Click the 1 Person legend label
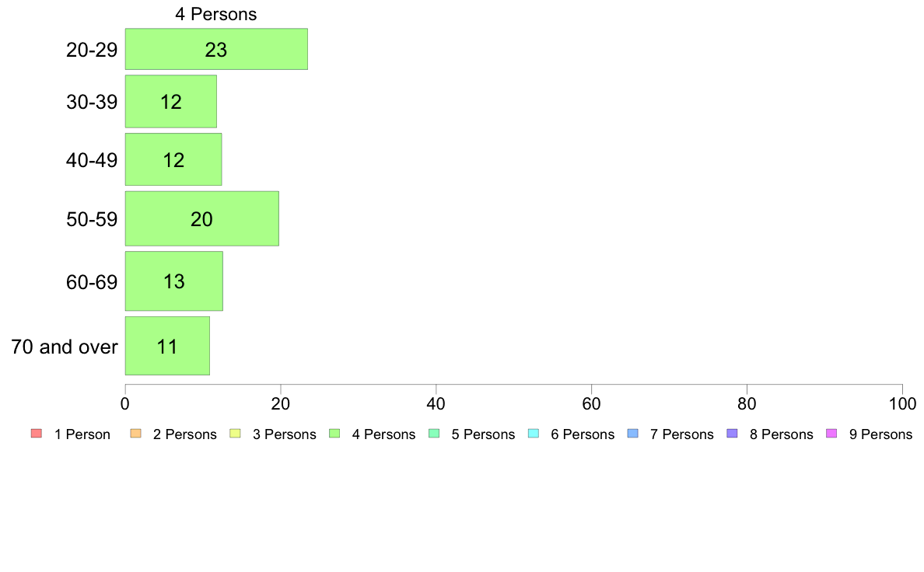Viewport: 924px width, 572px height. tap(82, 434)
